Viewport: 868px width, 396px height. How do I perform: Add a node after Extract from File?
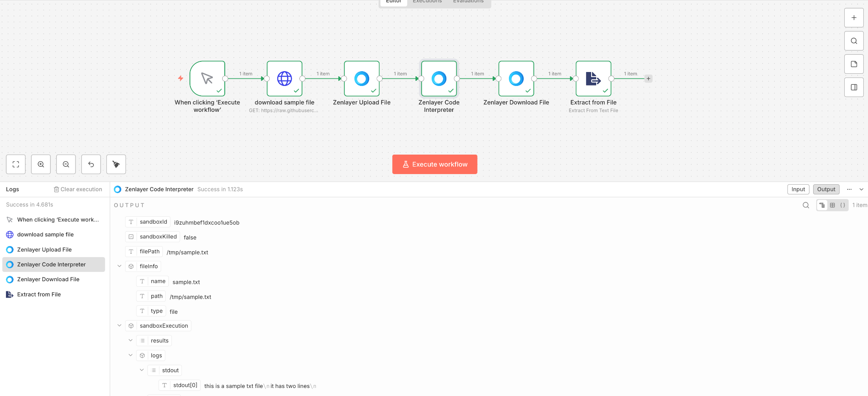click(x=648, y=78)
